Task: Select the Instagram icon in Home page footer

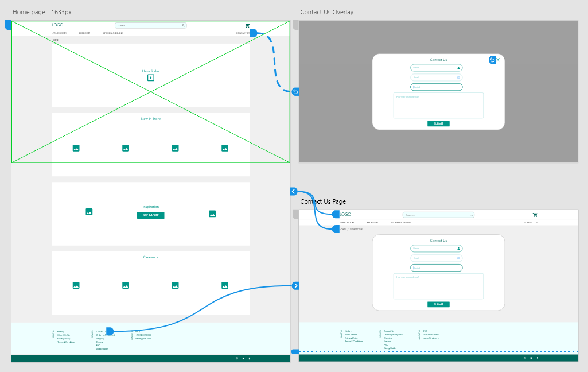Action: click(x=237, y=358)
